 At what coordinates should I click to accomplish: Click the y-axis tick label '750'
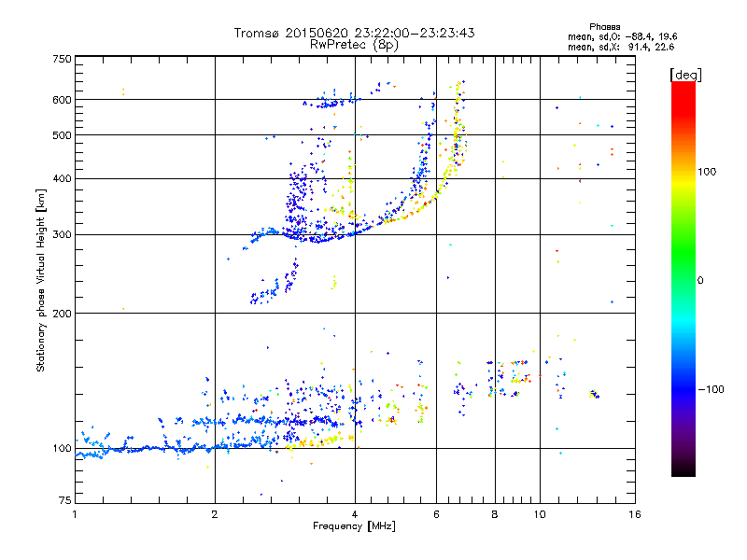pyautogui.click(x=63, y=59)
